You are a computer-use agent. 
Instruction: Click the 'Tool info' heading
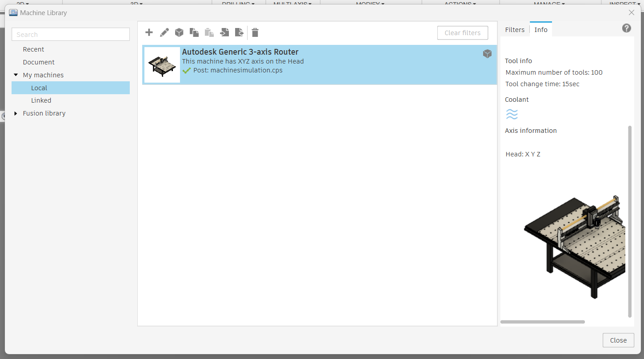click(x=518, y=61)
